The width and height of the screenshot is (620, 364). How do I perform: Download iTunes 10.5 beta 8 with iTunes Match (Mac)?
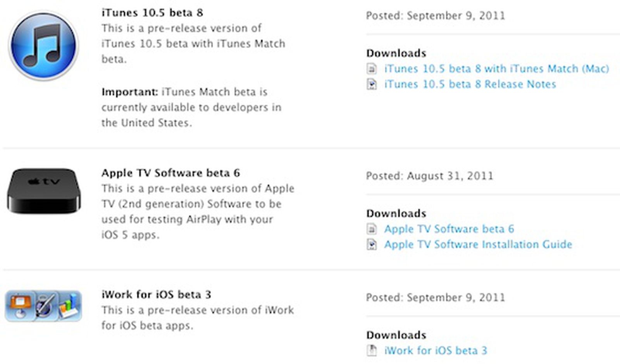pyautogui.click(x=496, y=69)
